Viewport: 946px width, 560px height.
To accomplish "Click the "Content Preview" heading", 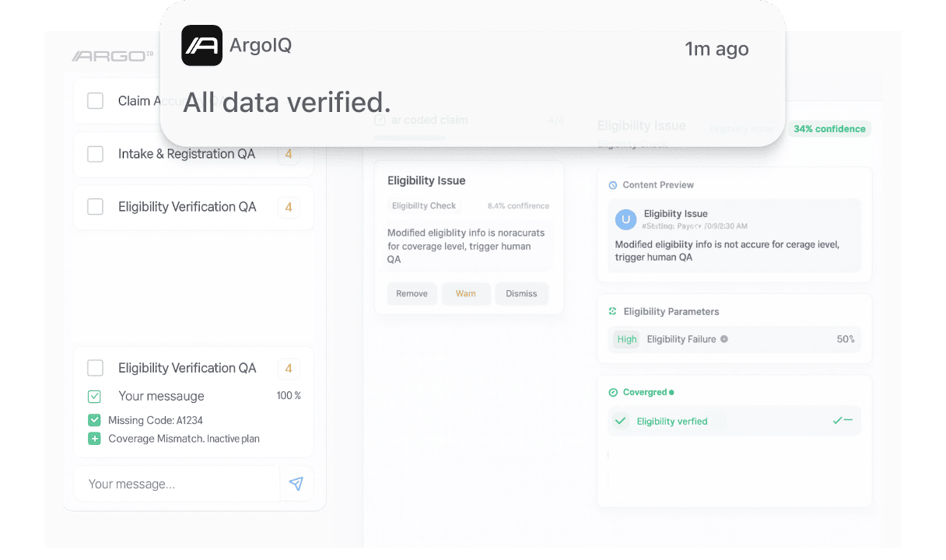I will [658, 185].
